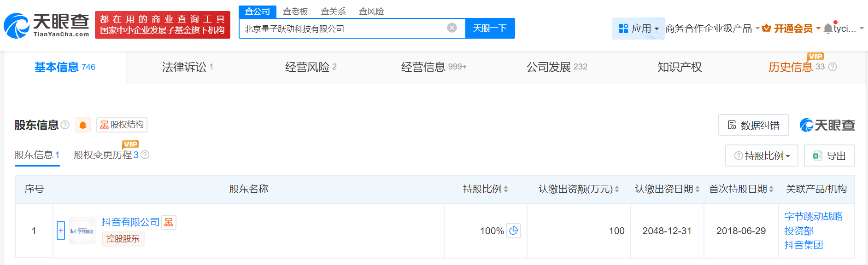Click the notification bell in the top bar

click(828, 29)
